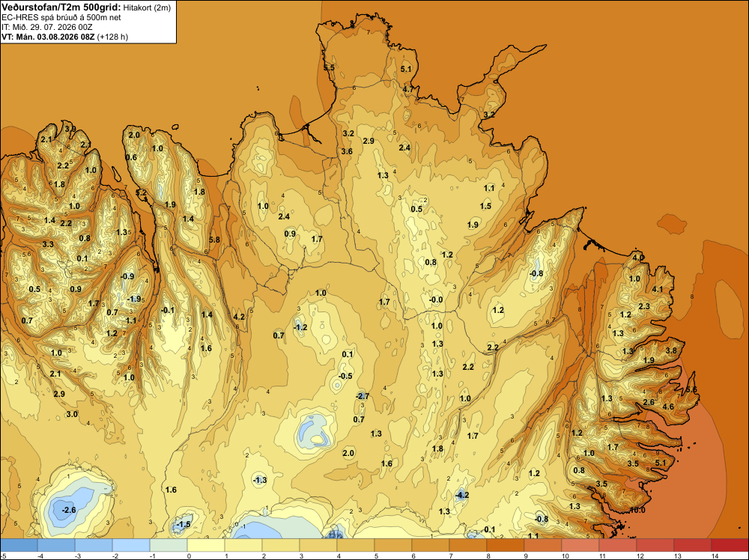Click the Veðurstofan/T2m 500grid title
The height and width of the screenshot is (560, 749).
61,7
